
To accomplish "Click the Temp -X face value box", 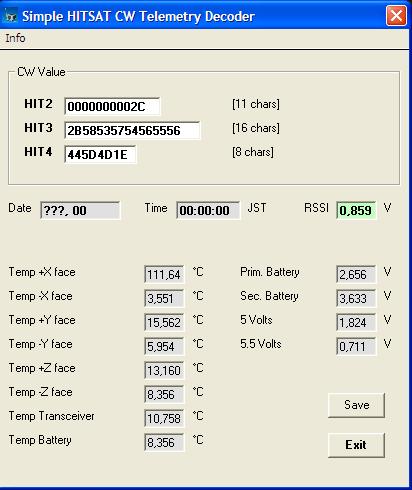I will [x=164, y=298].
